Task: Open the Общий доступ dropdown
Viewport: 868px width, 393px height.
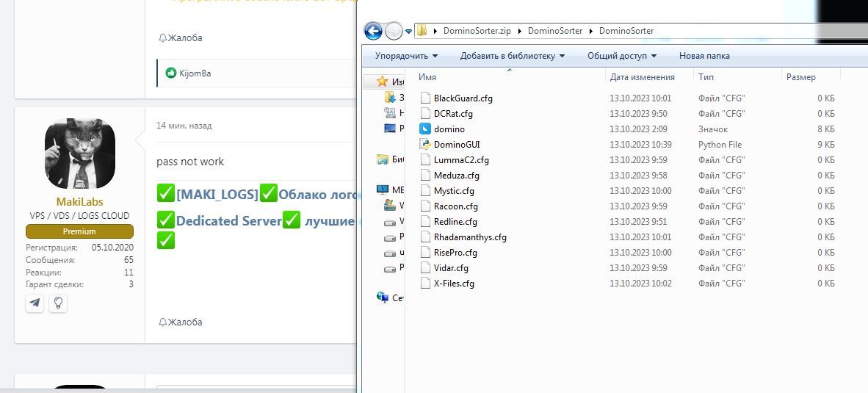Action: coord(622,56)
